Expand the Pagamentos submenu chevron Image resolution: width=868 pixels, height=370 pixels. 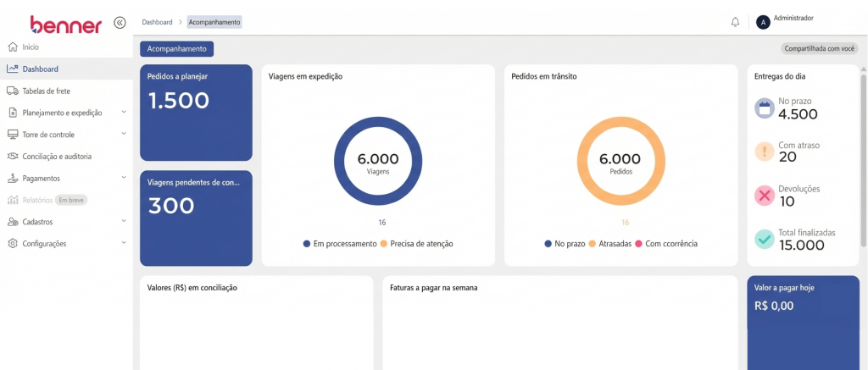124,178
